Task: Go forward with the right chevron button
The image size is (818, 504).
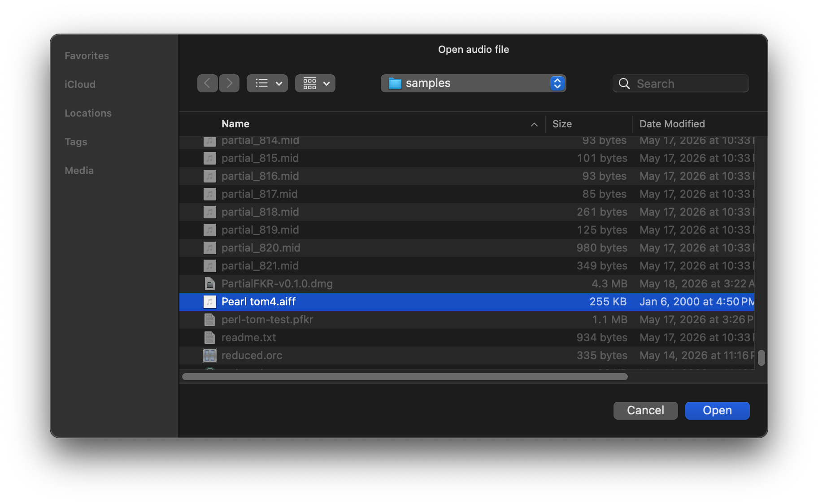Action: [229, 83]
